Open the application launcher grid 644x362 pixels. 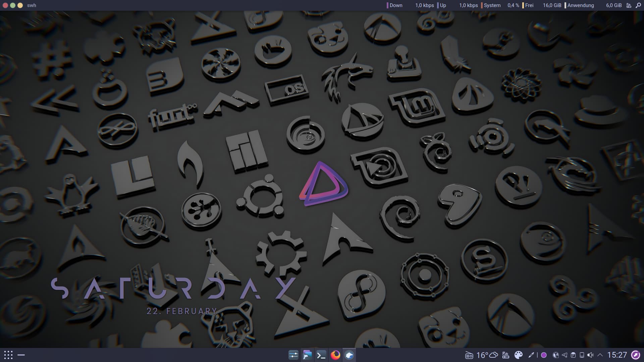[8, 355]
